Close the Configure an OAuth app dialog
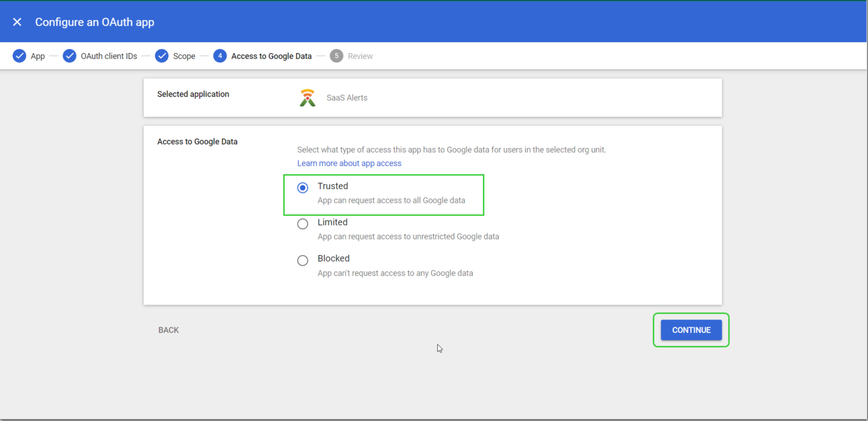868x421 pixels. click(x=18, y=22)
